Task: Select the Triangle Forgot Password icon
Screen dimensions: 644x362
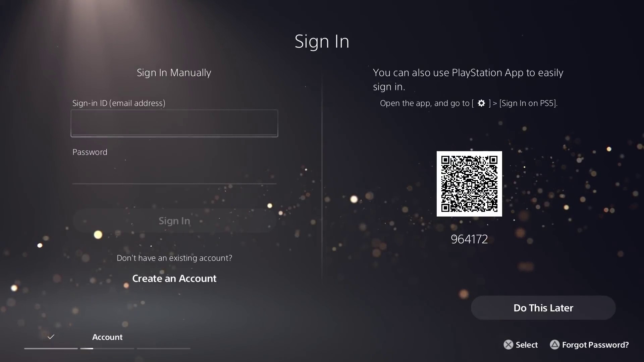Action: pyautogui.click(x=555, y=344)
